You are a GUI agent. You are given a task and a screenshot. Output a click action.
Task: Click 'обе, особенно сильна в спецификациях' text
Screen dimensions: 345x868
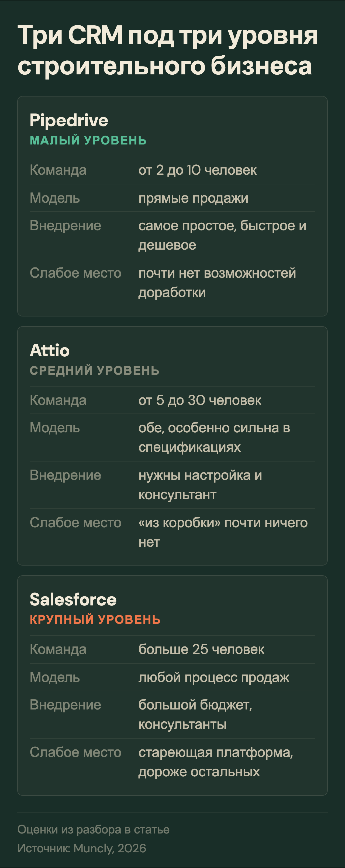[214, 438]
